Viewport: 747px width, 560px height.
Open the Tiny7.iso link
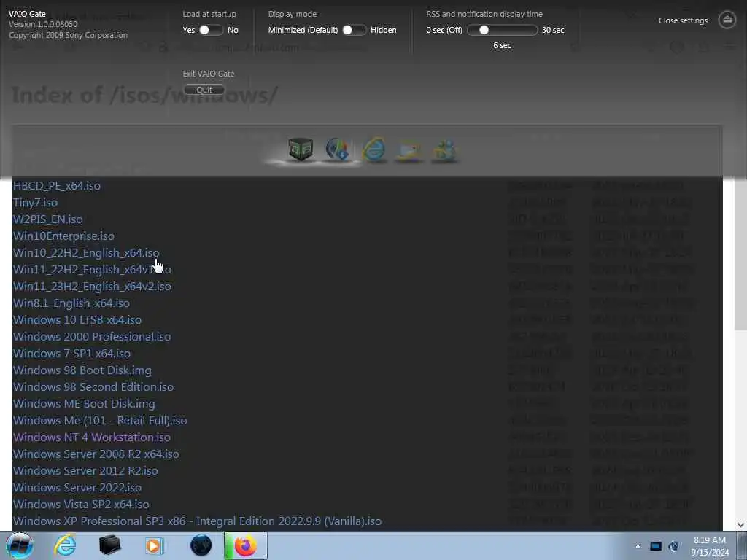[x=35, y=203]
